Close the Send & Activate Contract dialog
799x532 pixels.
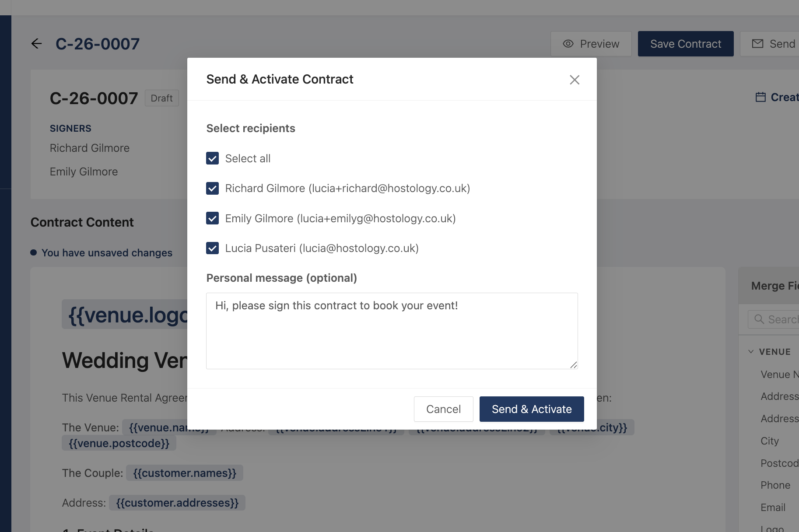tap(574, 80)
